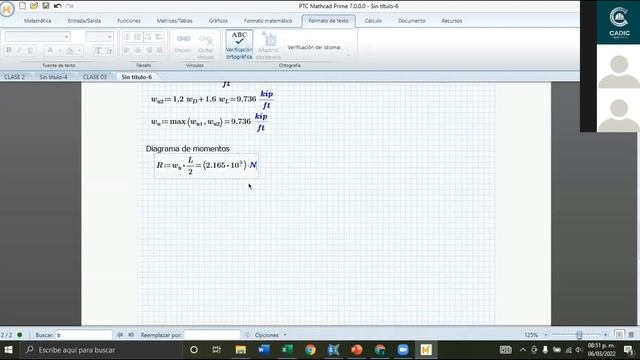The image size is (640, 360).
Task: Adjust the zoom slider handle
Action: point(579,335)
